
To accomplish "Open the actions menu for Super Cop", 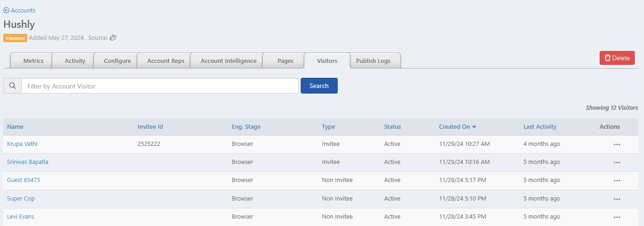I will (x=617, y=199).
